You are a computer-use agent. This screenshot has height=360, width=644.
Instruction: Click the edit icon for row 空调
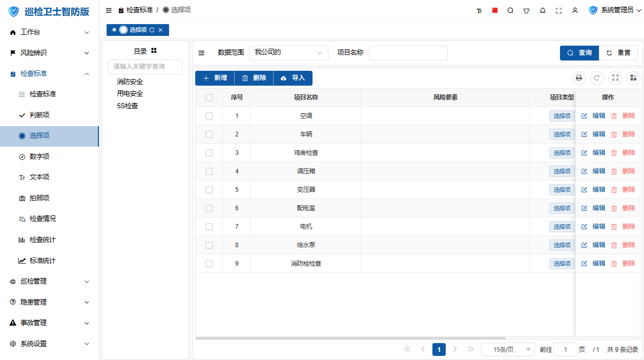(x=585, y=116)
